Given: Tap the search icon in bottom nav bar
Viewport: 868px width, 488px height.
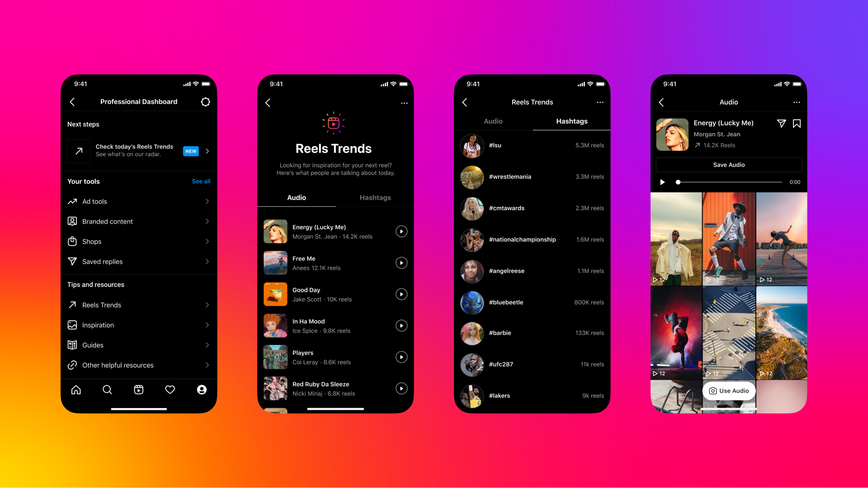Looking at the screenshot, I should click(x=107, y=389).
